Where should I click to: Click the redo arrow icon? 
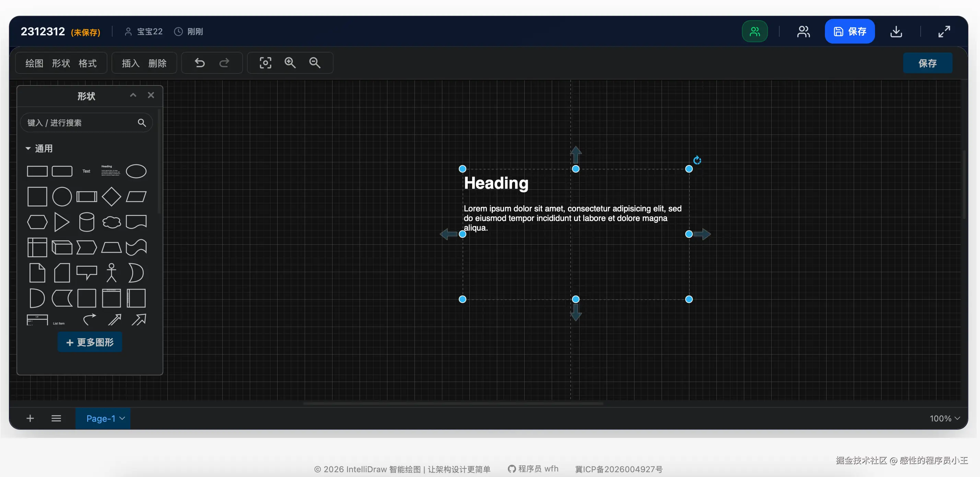224,63
